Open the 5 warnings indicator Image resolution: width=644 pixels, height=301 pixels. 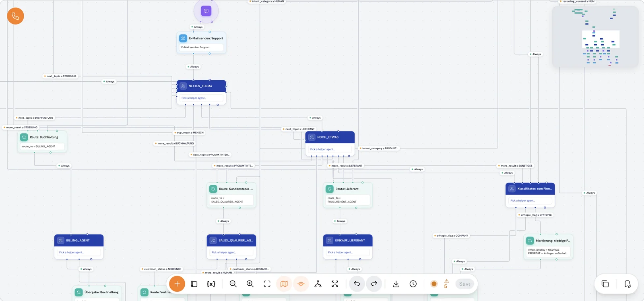click(446, 284)
